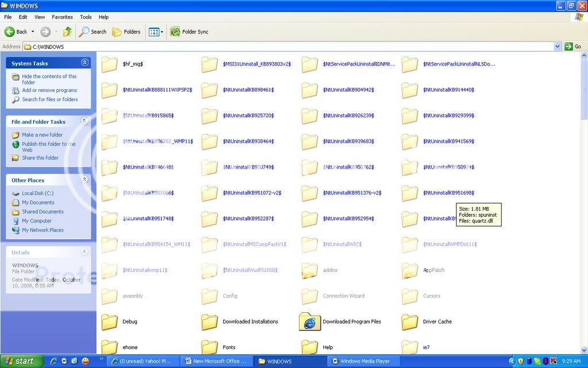
Task: Open My Documents from Other Places
Action: coord(38,202)
